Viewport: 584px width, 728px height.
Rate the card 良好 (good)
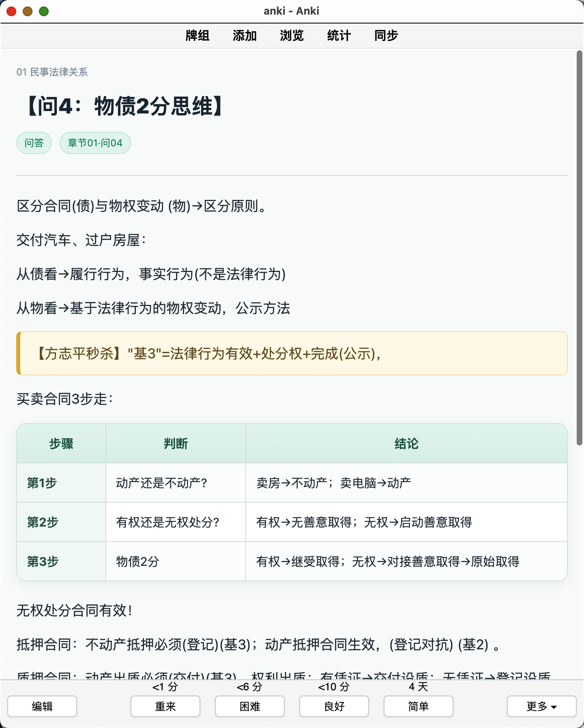[334, 706]
